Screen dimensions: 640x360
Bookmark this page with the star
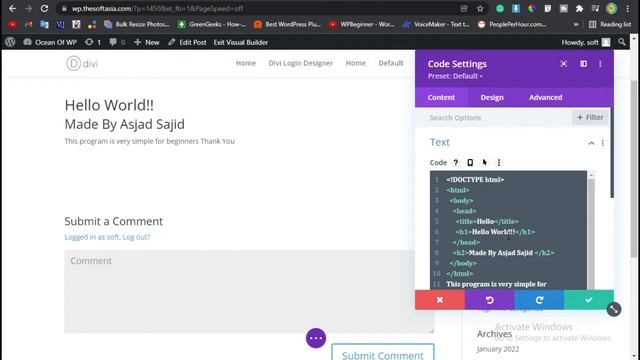pos(480,8)
